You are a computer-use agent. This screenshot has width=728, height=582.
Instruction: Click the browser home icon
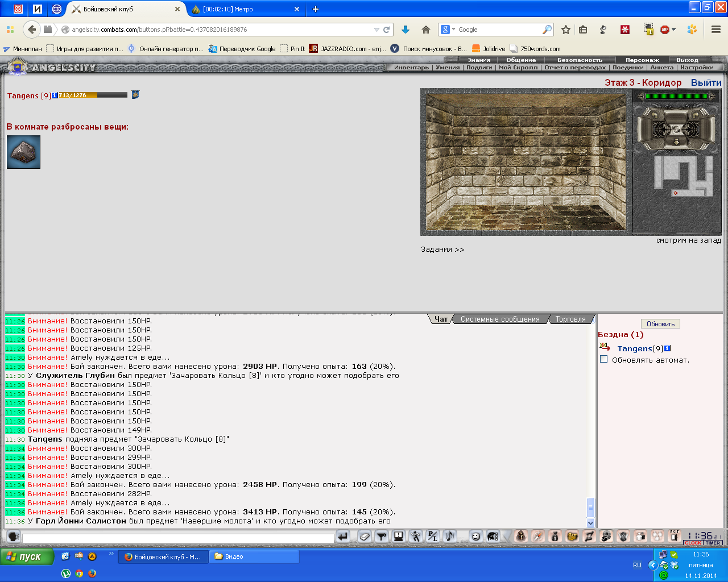pos(425,30)
